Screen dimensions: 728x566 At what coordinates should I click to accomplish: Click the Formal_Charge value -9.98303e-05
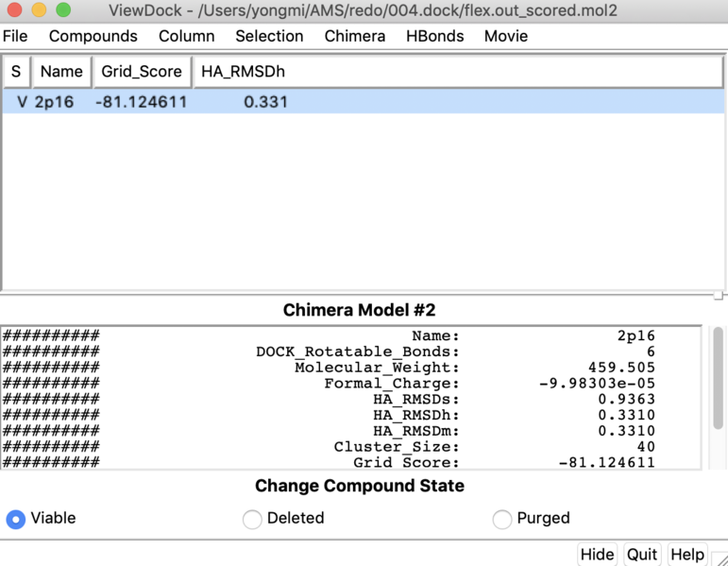(597, 384)
